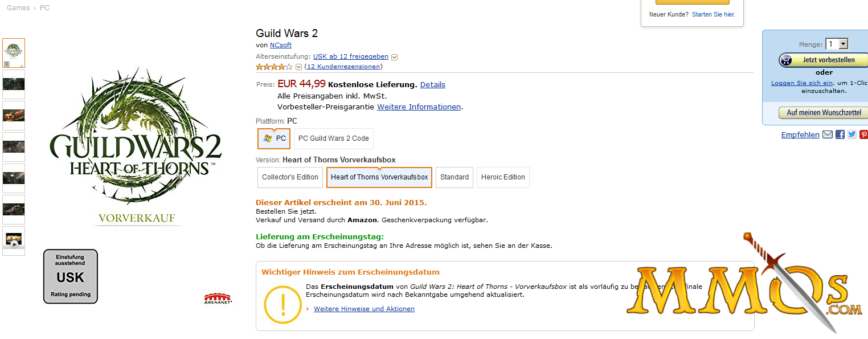The width and height of the screenshot is (868, 339).
Task: Share the product via email icon
Action: [828, 135]
